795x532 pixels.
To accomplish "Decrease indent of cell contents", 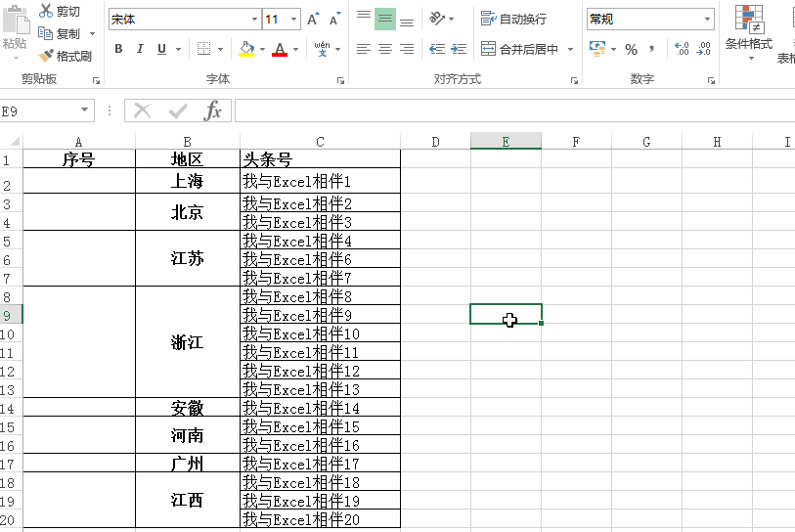I will [437, 49].
